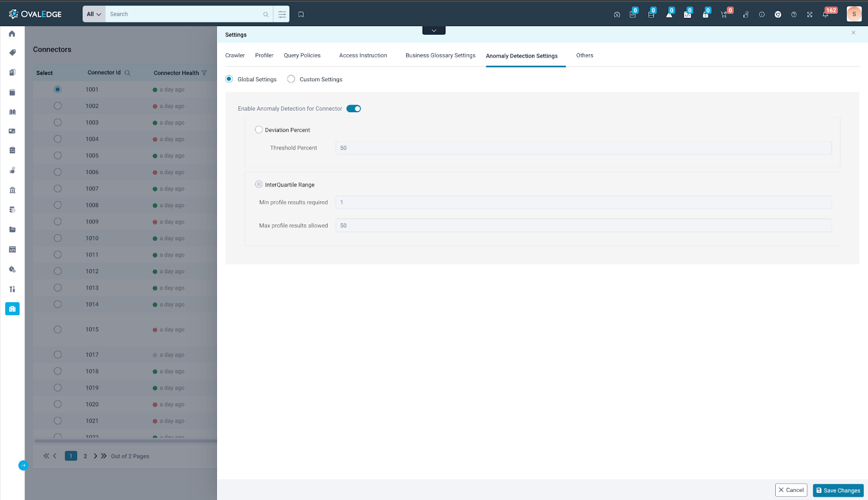Screen dimensions: 868x500
Task: Click the search magnifier icon in search bar
Action: pos(266,15)
